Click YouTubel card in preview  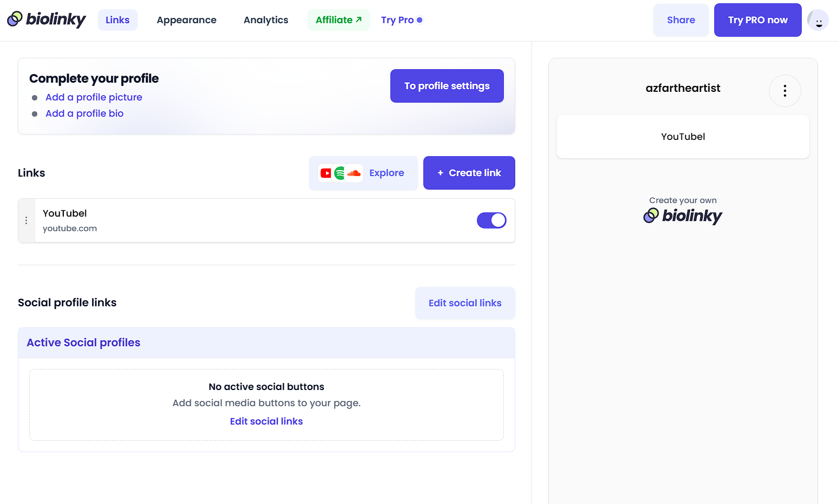coord(683,137)
